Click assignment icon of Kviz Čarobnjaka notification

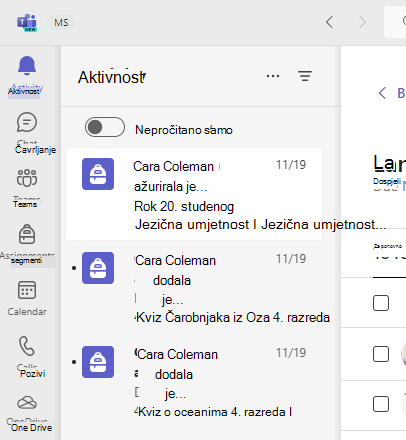point(98,268)
